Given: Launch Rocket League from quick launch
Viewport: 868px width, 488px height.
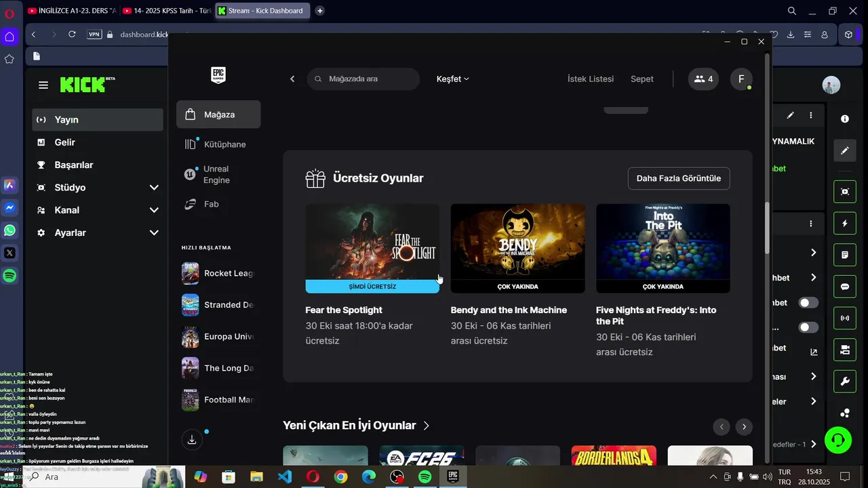Looking at the screenshot, I should [218, 273].
